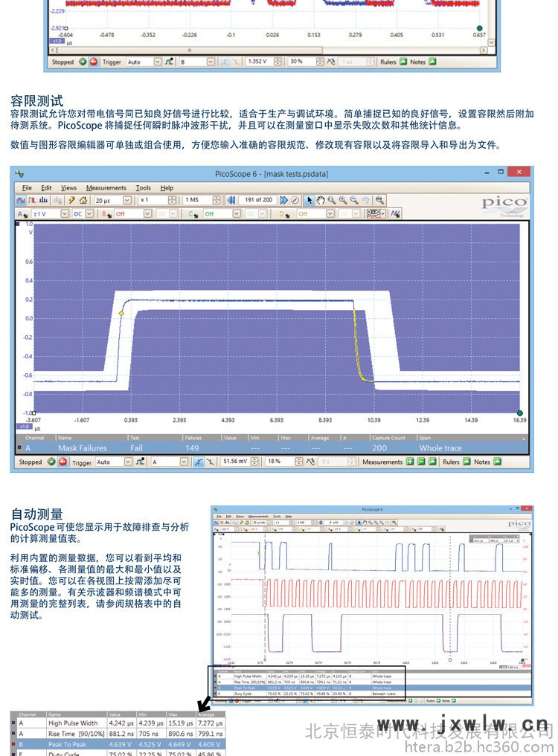The width and height of the screenshot is (558, 756).
Task: Select falling edge trigger icon
Action: pos(211,462)
